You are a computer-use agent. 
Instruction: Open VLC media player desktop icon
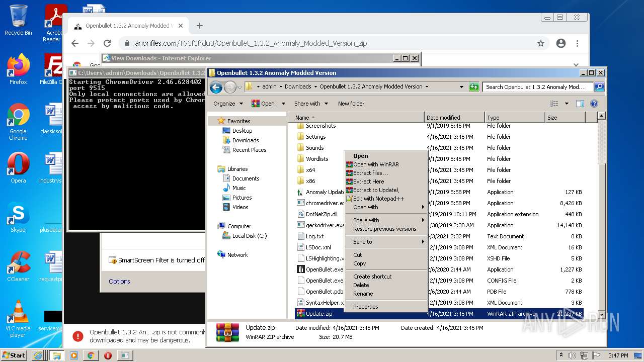[18, 319]
